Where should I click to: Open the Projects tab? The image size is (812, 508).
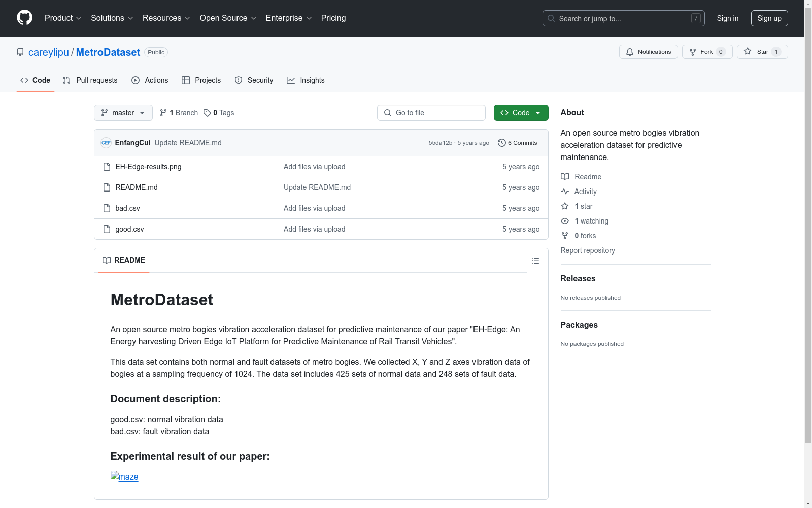[x=201, y=80]
